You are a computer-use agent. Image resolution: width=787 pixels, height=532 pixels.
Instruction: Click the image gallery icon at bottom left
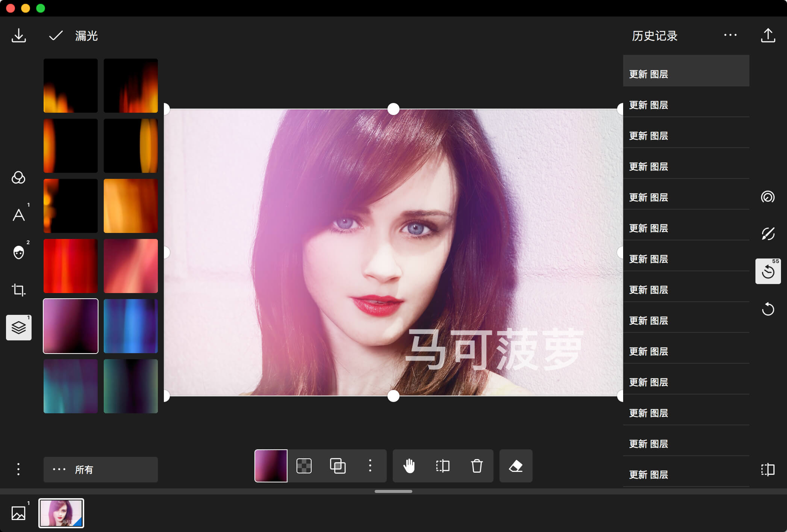click(x=18, y=513)
